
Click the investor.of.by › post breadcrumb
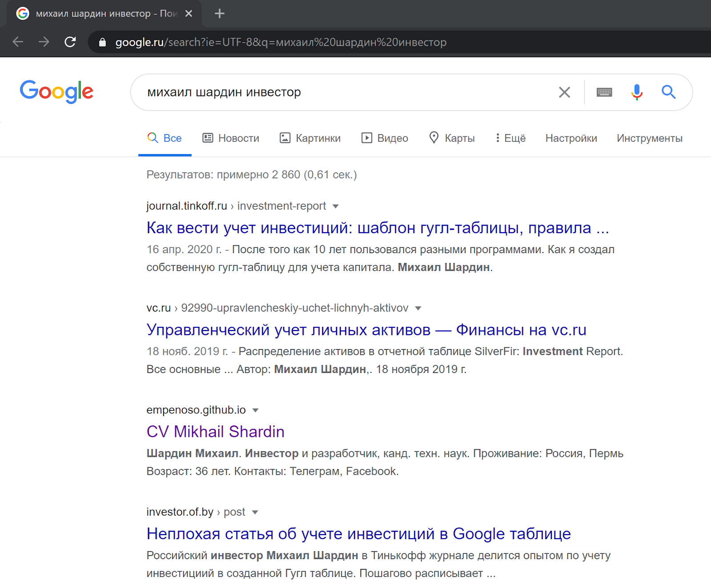tap(196, 512)
